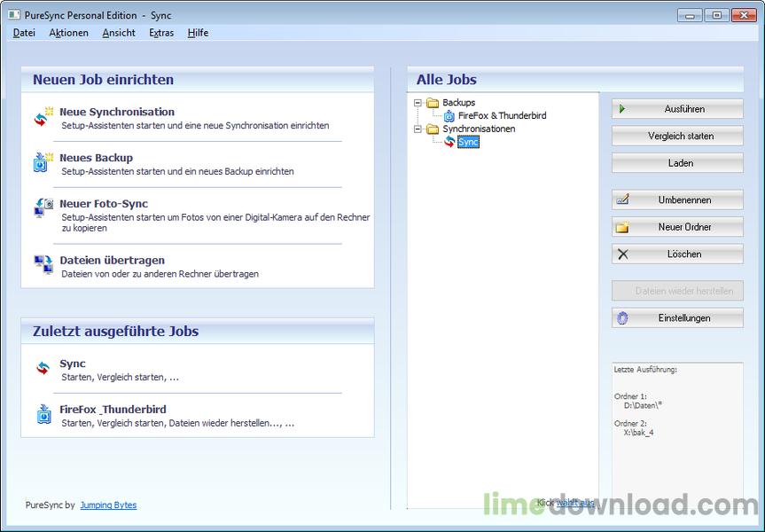Click the Synchronisationen folder icon in tree
The height and width of the screenshot is (532, 765).
(433, 129)
